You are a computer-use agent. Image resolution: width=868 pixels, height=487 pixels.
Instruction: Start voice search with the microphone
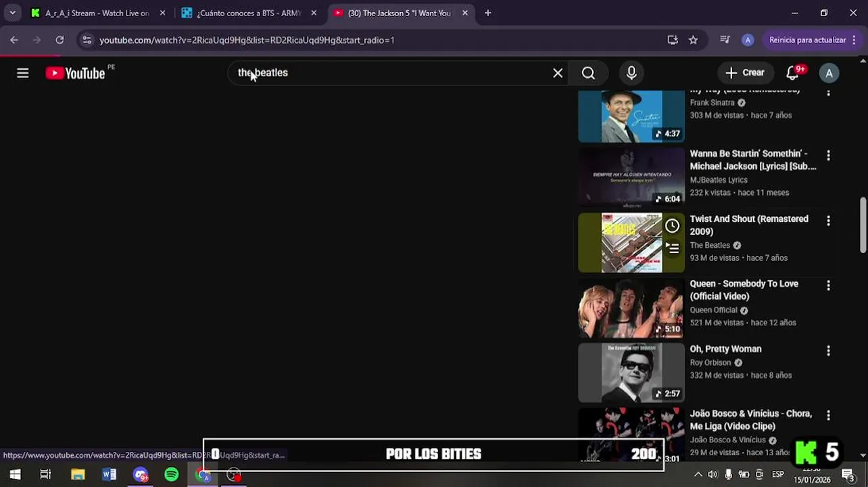tap(631, 73)
